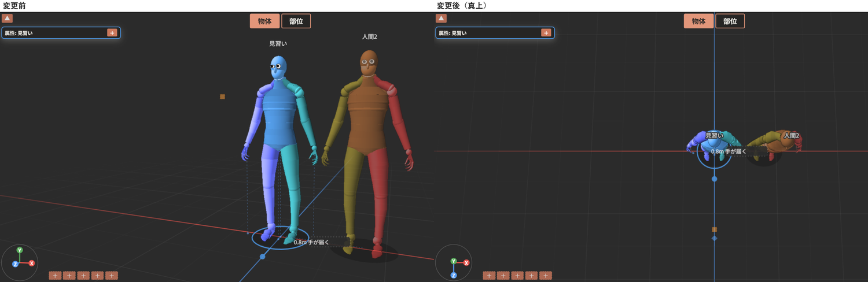Click the orange square marker in 変更後 view

coord(714,229)
